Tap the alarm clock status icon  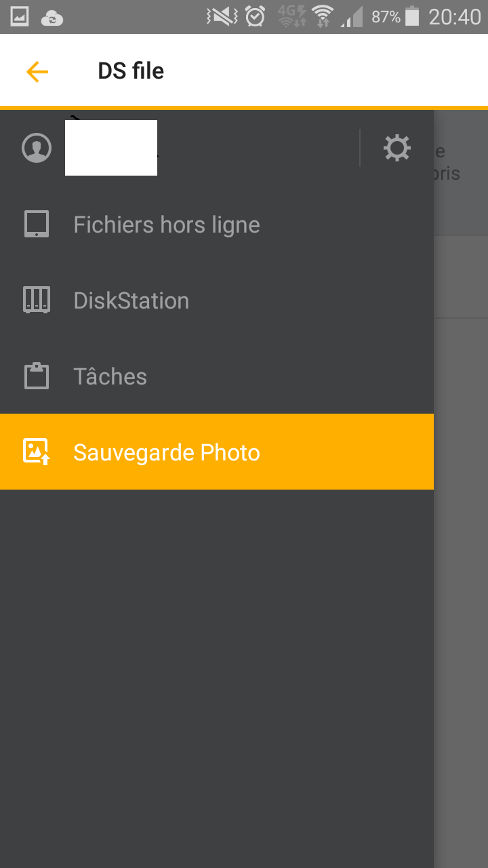[x=255, y=17]
